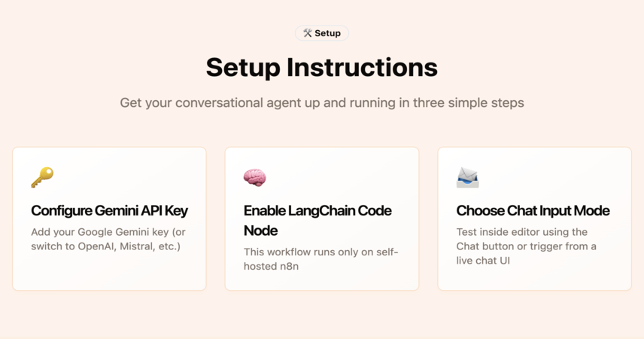
Task: Click the pink brain icon
Action: [x=254, y=177]
